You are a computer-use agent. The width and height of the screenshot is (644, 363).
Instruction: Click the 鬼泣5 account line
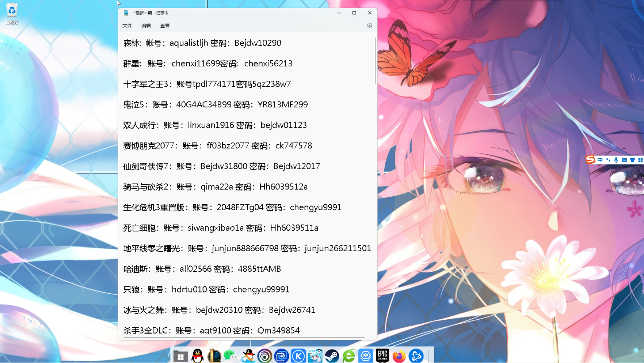[216, 105]
